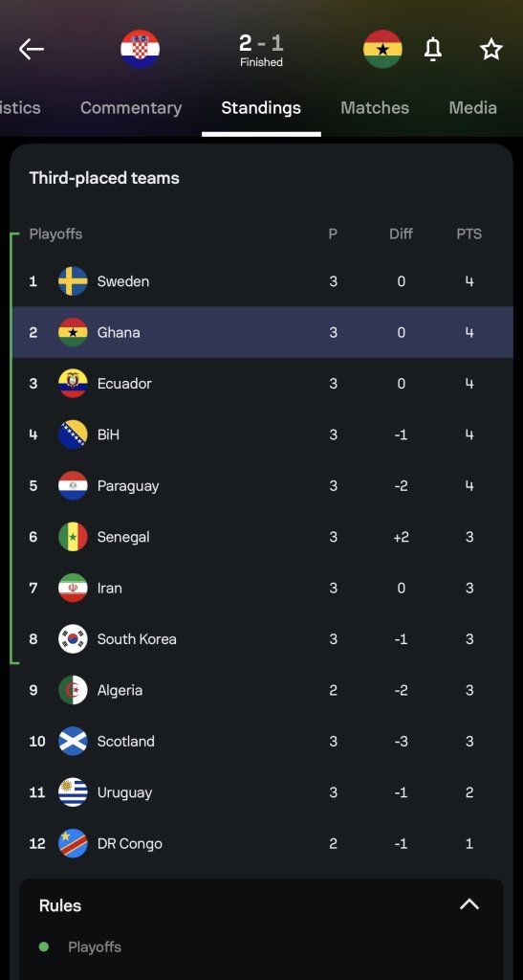Screen dimensions: 523x980
Task: Toggle match notifications bell
Action: click(x=433, y=49)
